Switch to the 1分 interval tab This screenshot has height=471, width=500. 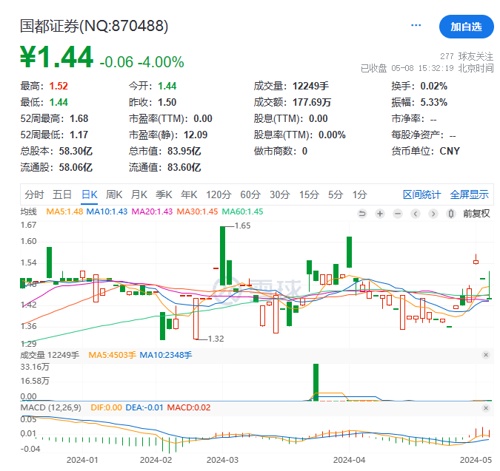click(360, 195)
